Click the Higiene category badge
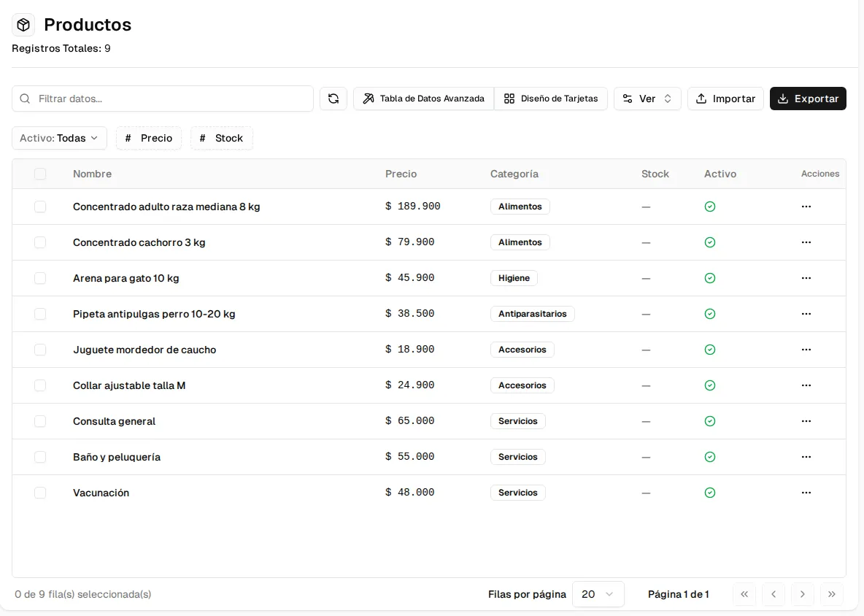Screen dimensions: 864x616 pyautogui.click(x=514, y=278)
